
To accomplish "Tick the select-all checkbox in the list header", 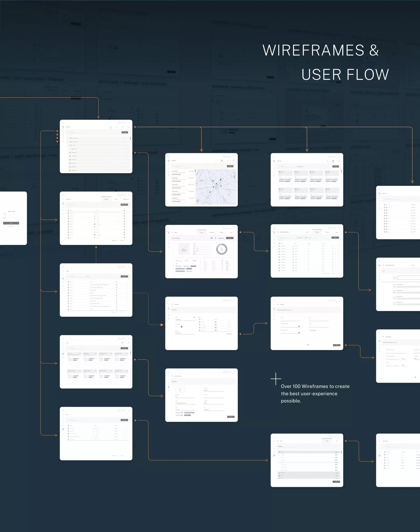I will click(385, 205).
